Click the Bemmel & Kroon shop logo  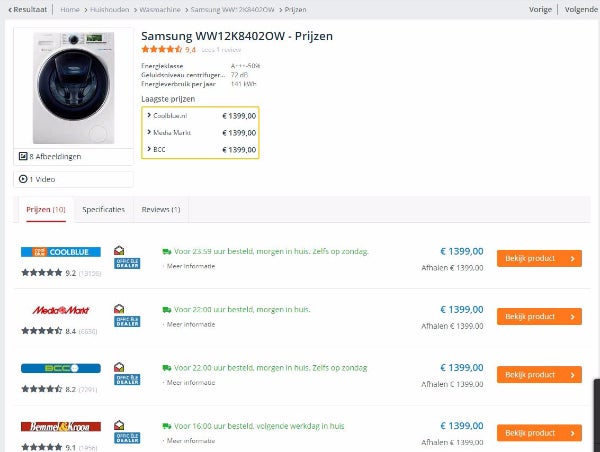click(x=61, y=426)
